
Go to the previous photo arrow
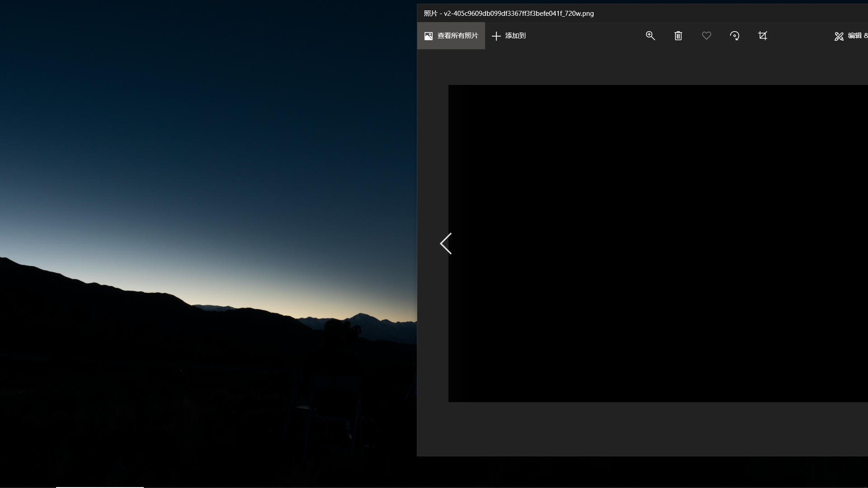pos(446,244)
